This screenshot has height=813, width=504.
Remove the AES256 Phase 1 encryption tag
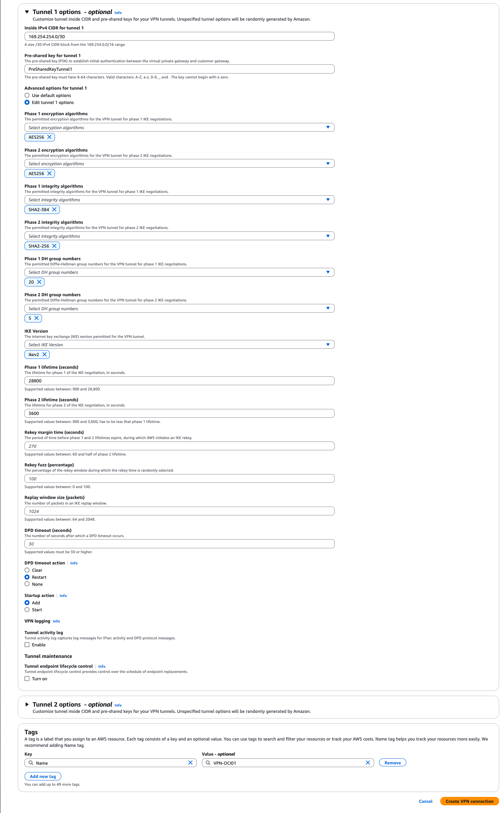(50, 137)
